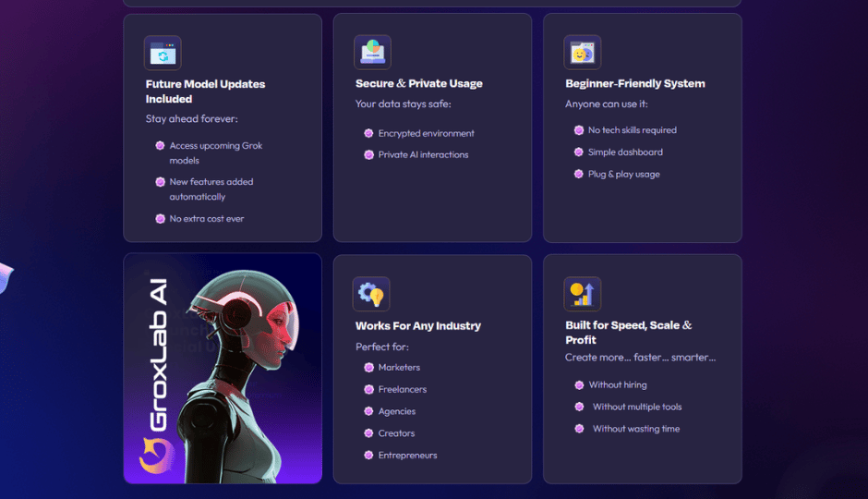Click the 'Entrepreneurs' list text

pos(407,456)
